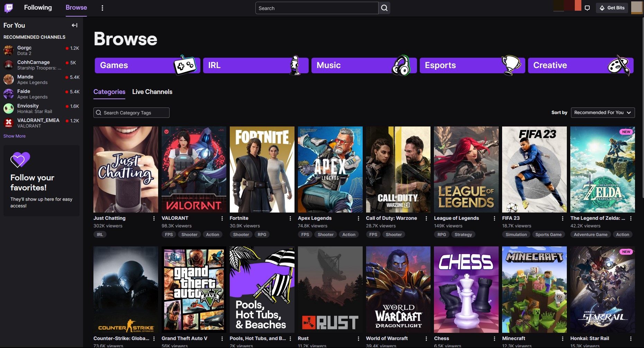Open the Recommended For You sort dropdown
644x348 pixels.
point(602,112)
